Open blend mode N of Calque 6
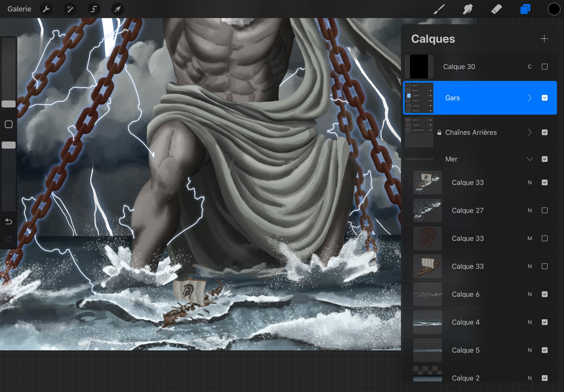The width and height of the screenshot is (564, 392). [x=530, y=294]
